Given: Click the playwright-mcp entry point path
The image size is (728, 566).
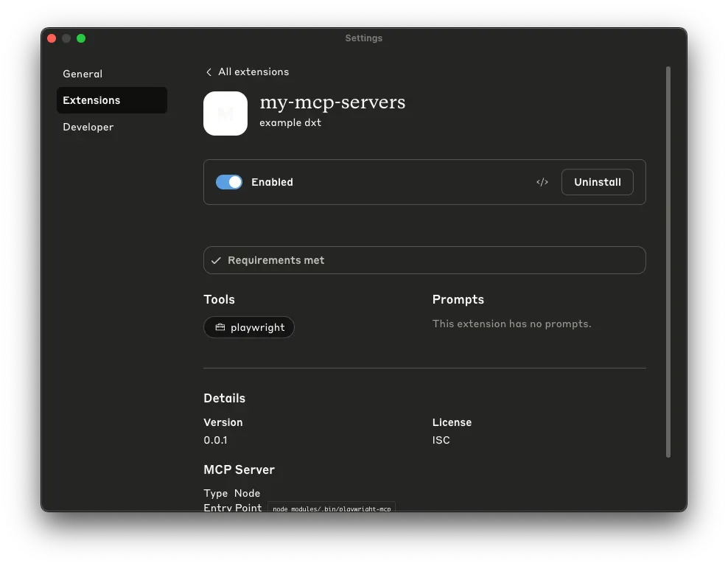Looking at the screenshot, I should (x=332, y=508).
